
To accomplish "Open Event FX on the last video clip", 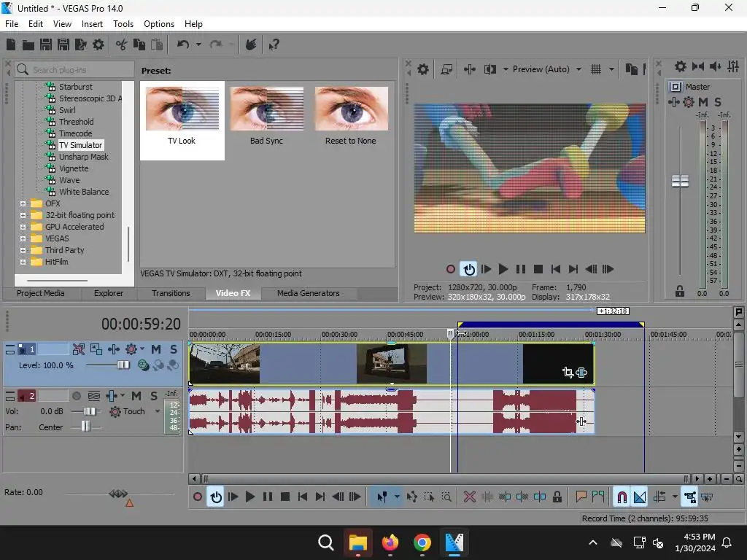I will tap(581, 373).
